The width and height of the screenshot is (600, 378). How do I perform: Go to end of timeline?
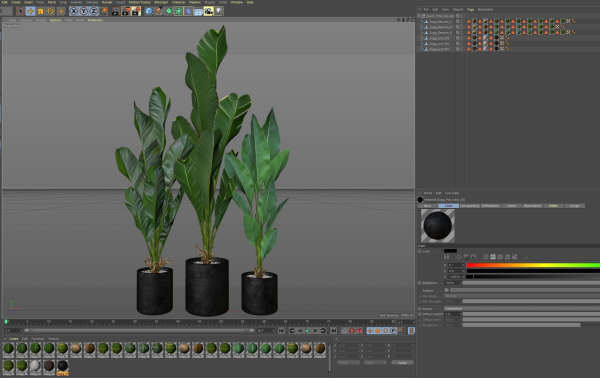[x=333, y=331]
